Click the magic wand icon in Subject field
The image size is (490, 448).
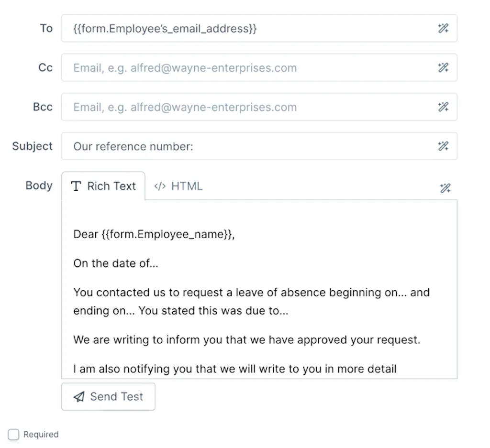point(443,146)
